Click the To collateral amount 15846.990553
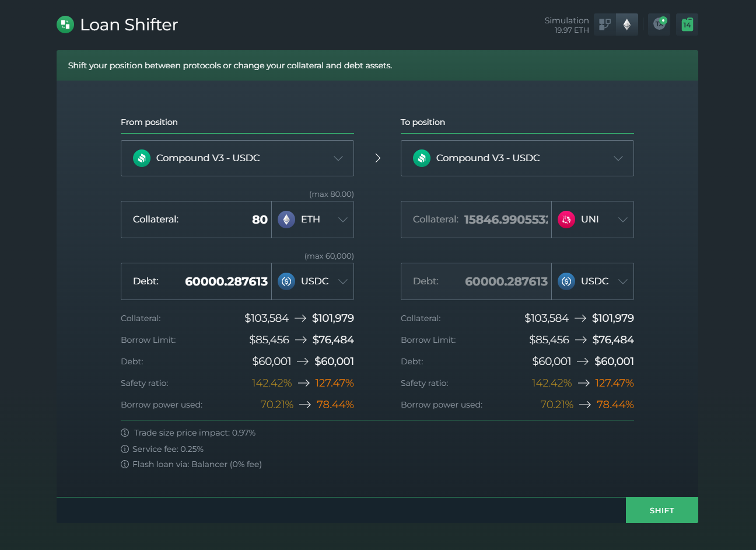 (506, 220)
